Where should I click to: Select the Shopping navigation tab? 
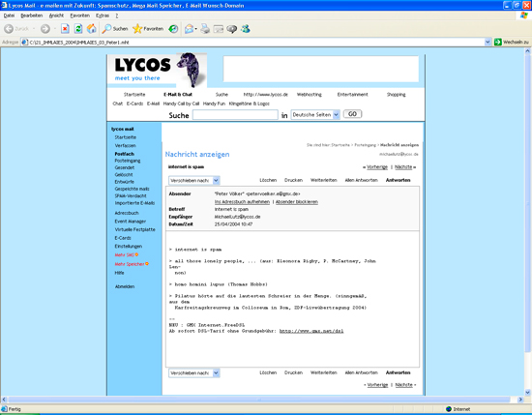click(x=396, y=95)
